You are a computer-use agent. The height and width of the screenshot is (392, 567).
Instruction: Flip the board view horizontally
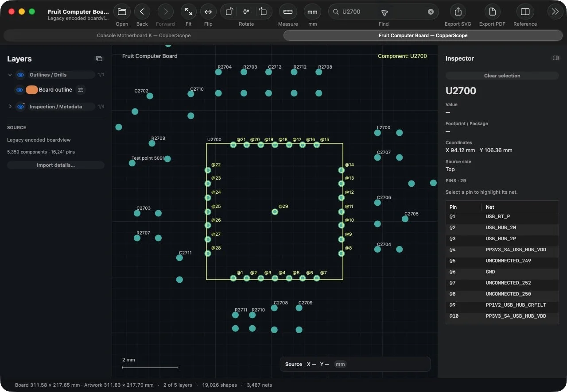pyautogui.click(x=208, y=12)
